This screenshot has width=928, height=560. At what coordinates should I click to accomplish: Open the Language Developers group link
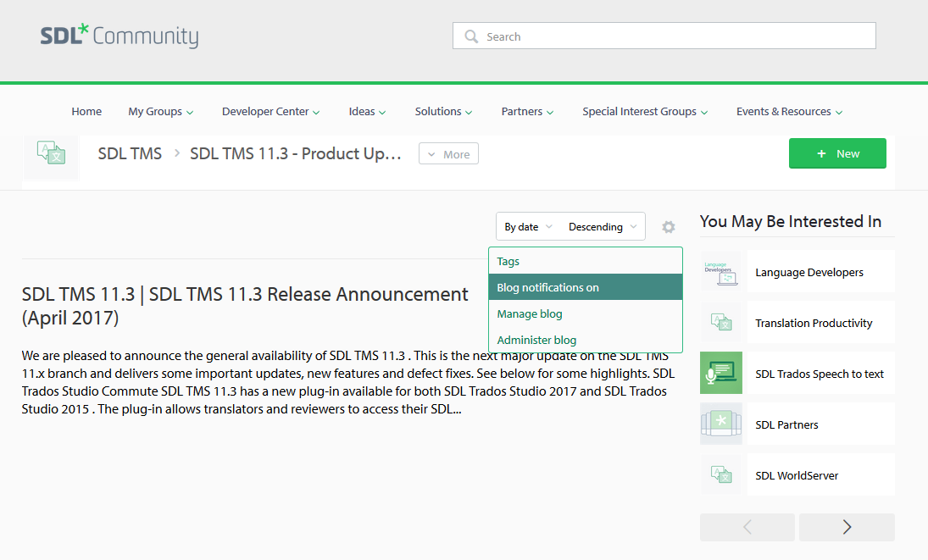point(809,272)
